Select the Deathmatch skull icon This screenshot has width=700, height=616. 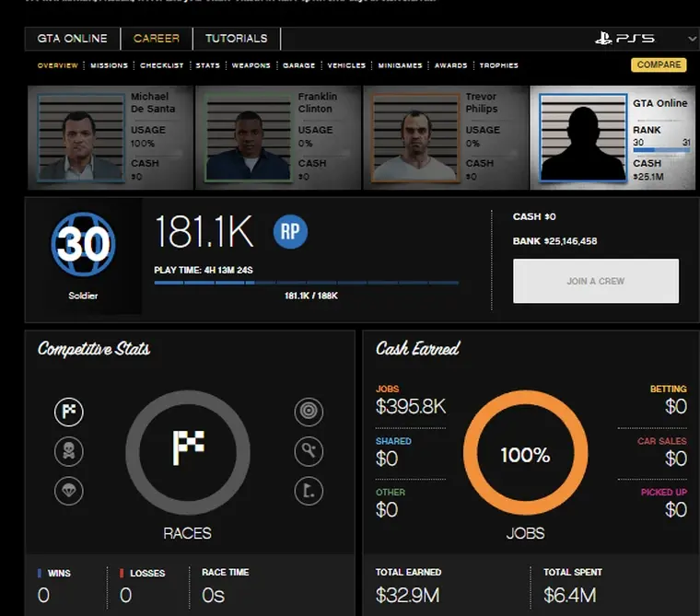click(x=69, y=451)
